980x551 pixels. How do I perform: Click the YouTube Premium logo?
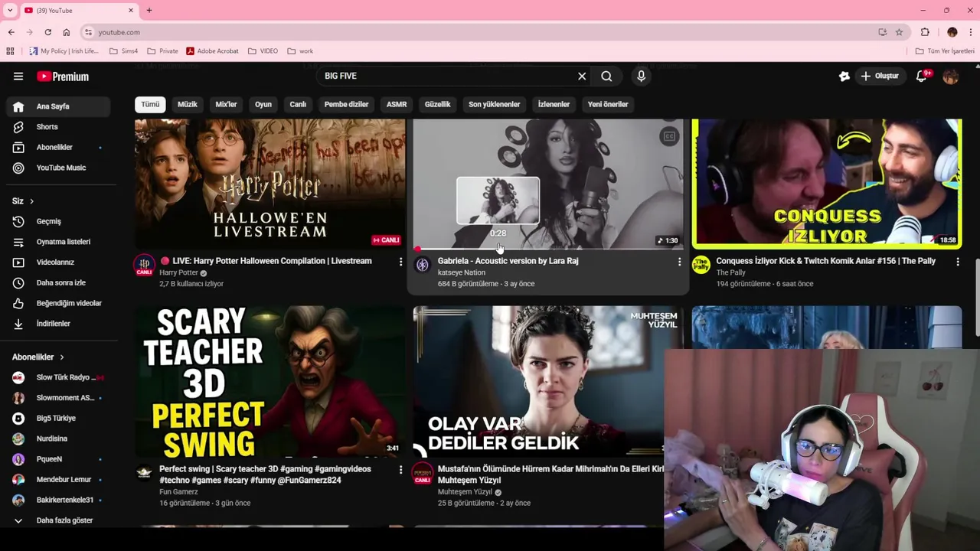coord(63,77)
